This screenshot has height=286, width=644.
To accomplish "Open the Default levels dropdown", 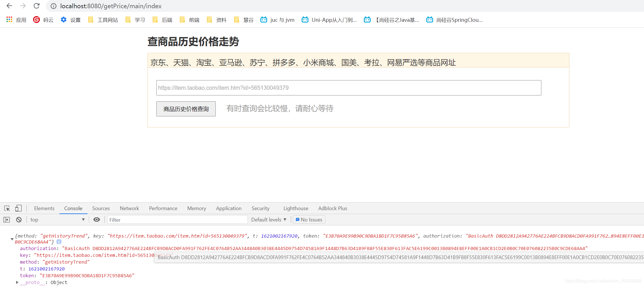I will click(x=269, y=220).
